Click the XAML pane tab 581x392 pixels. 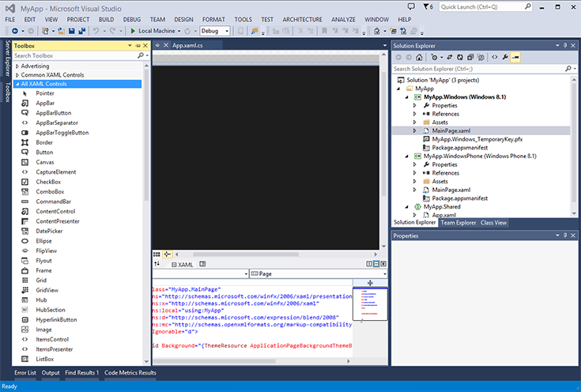click(183, 265)
